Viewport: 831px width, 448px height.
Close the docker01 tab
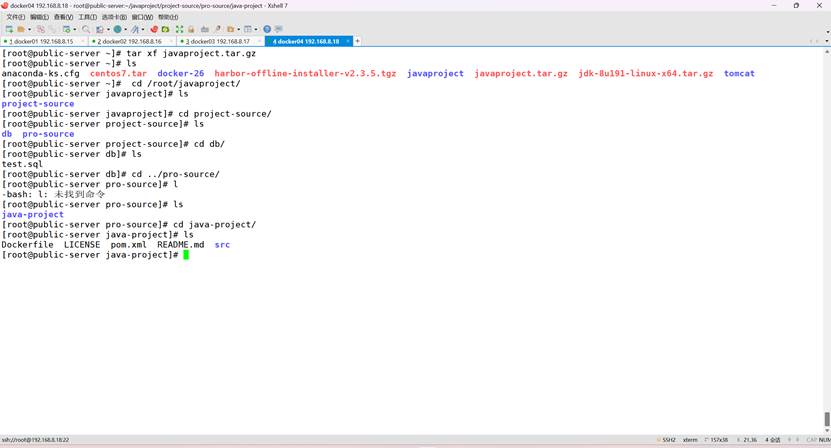pyautogui.click(x=83, y=41)
